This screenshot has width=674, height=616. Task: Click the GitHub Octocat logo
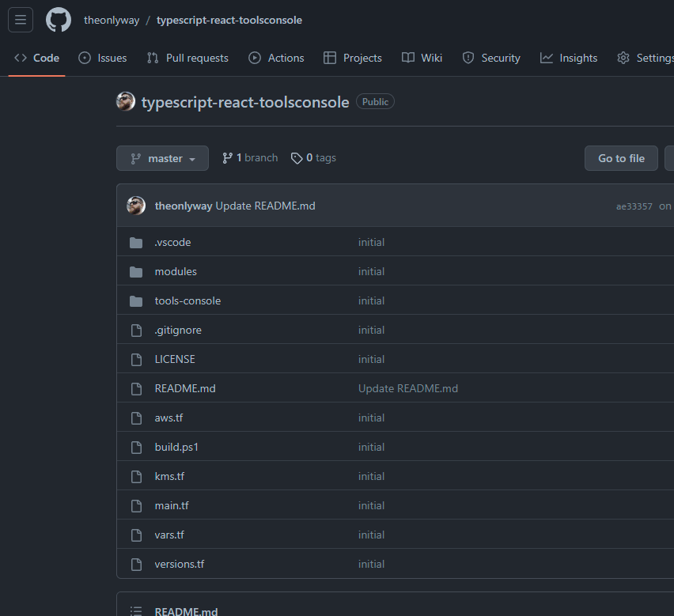point(59,20)
